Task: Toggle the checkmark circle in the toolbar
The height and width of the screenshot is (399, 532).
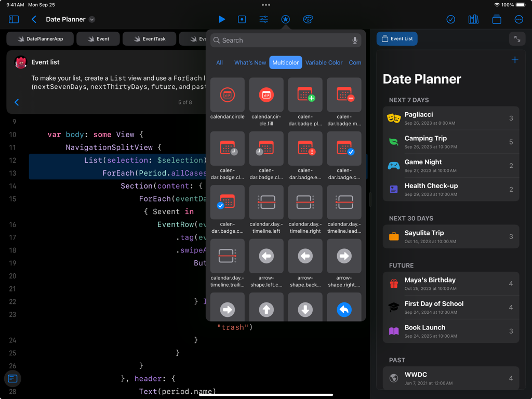Action: 450,19
